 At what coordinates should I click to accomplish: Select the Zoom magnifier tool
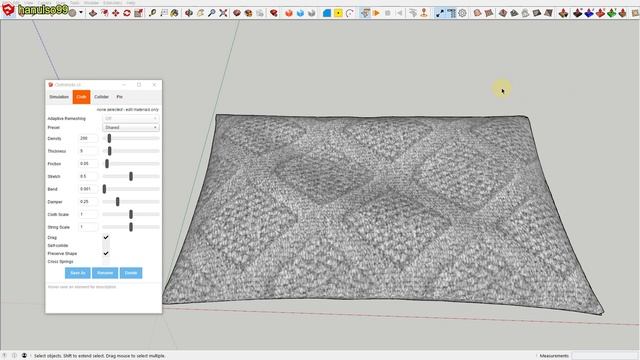[x=211, y=13]
